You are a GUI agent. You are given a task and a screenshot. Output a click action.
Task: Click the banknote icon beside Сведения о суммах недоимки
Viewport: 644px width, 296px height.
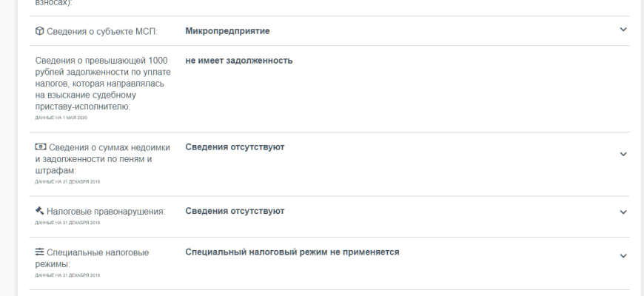tap(41, 147)
